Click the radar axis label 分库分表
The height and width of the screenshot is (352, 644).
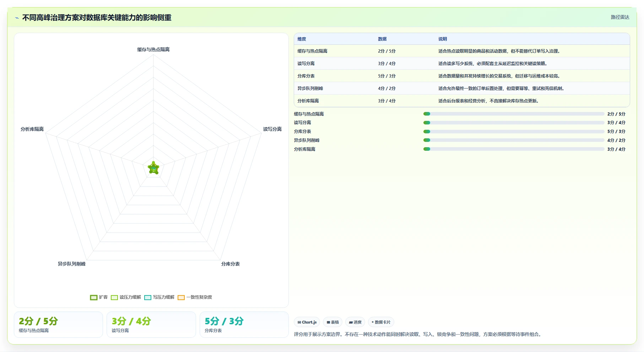point(231,264)
